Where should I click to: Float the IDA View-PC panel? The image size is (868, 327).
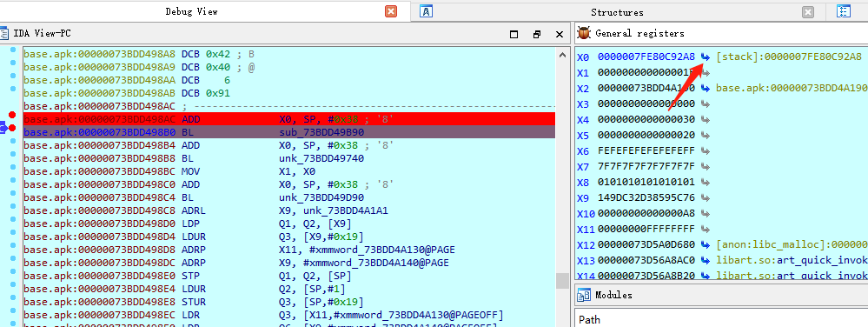[x=536, y=35]
